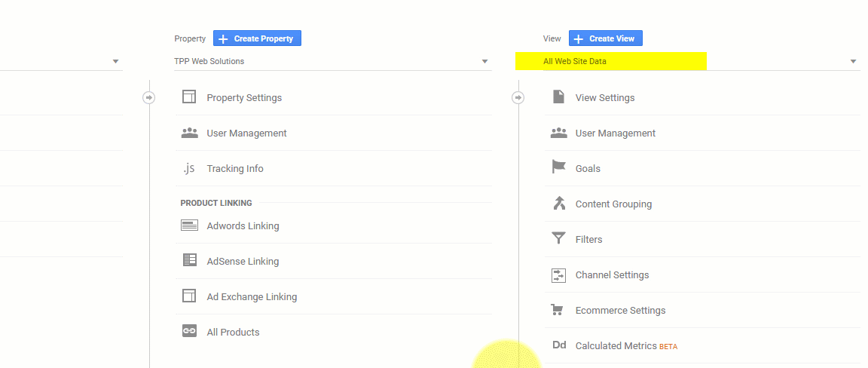Click the circular arrow left of Property Settings
The width and height of the screenshot is (868, 368).
[149, 97]
